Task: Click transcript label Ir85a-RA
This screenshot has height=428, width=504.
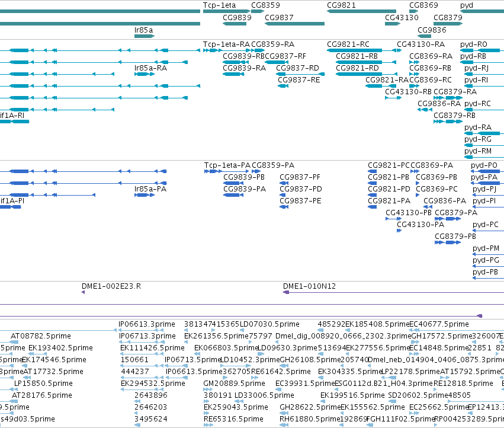Action: (x=151, y=68)
